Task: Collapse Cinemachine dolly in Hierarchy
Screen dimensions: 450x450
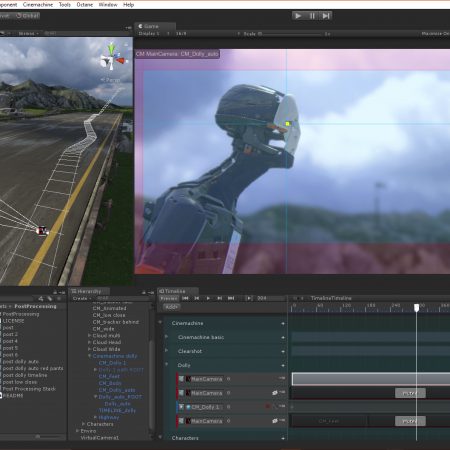Action: click(89, 356)
